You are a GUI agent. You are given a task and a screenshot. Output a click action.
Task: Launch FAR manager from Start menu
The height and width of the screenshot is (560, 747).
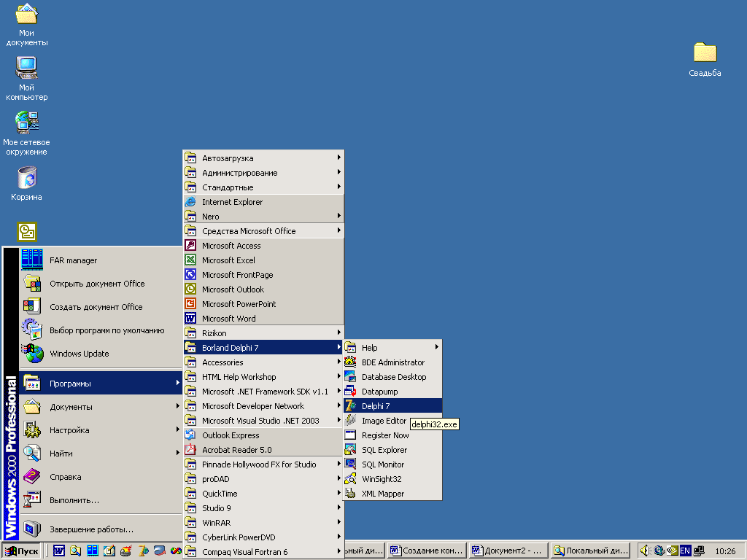(x=101, y=260)
